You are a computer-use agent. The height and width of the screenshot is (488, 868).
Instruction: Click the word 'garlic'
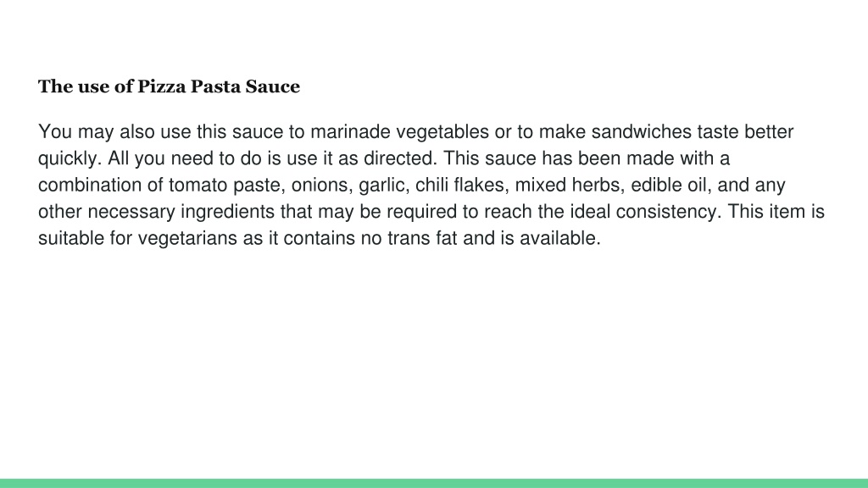tap(381, 186)
